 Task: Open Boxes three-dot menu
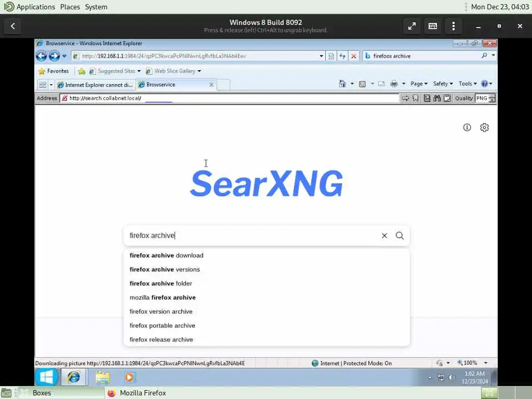(x=453, y=26)
